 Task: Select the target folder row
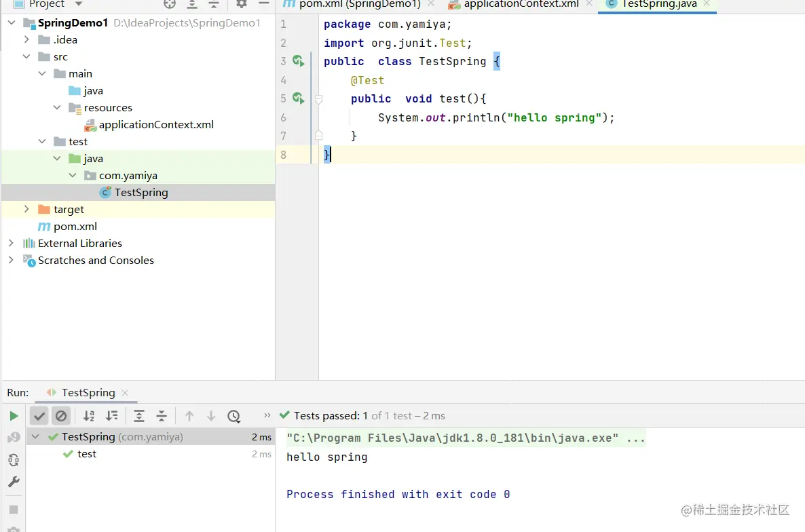[138, 209]
